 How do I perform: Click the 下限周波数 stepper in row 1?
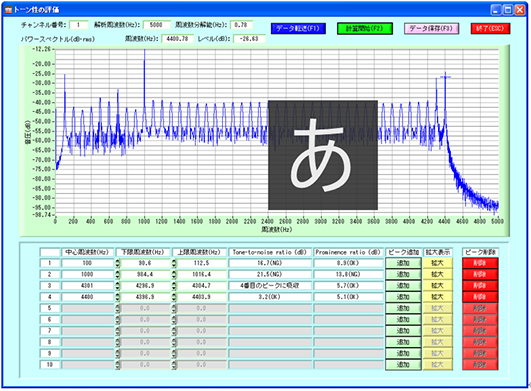118,263
